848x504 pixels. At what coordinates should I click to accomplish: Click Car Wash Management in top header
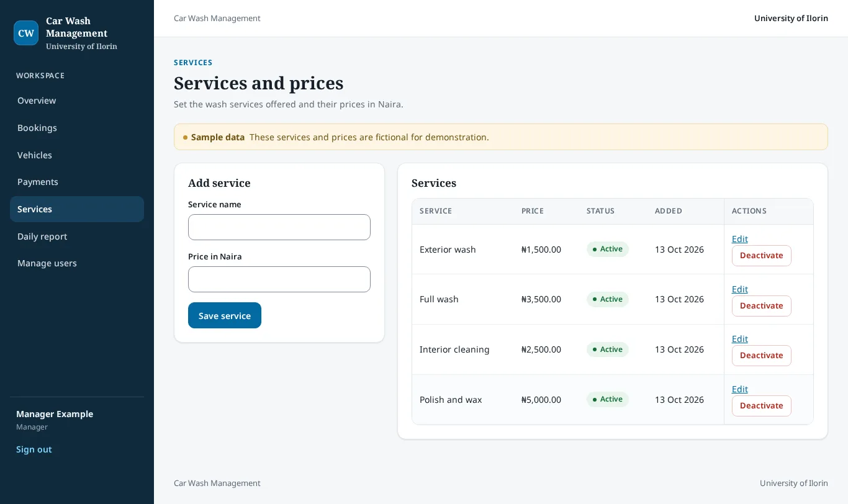217,18
